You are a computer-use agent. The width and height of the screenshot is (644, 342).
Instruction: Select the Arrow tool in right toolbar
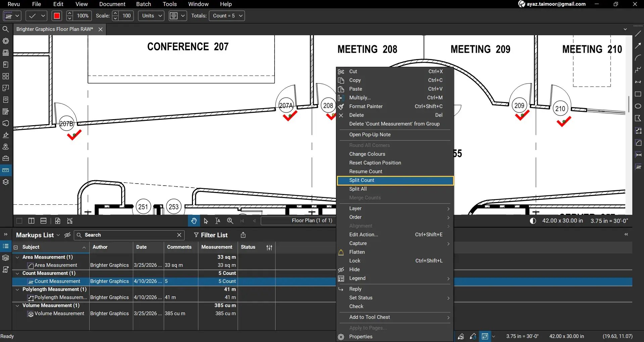[638, 46]
